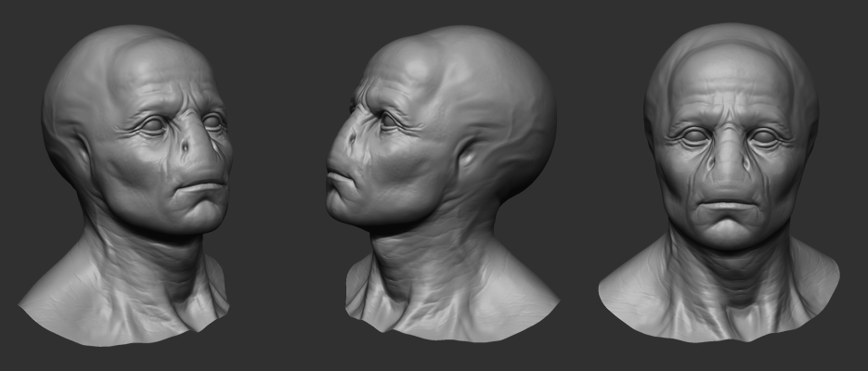Select the front-facing alien head sculpt
Screen dimensions: 868x371
tap(719, 183)
